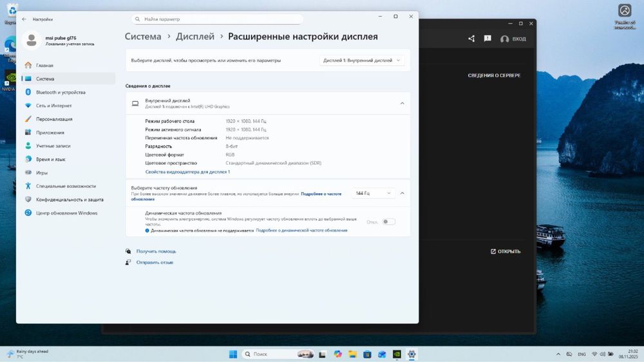Click the taskbar search box 'Поиск'
The width and height of the screenshot is (644, 362).
tap(279, 354)
